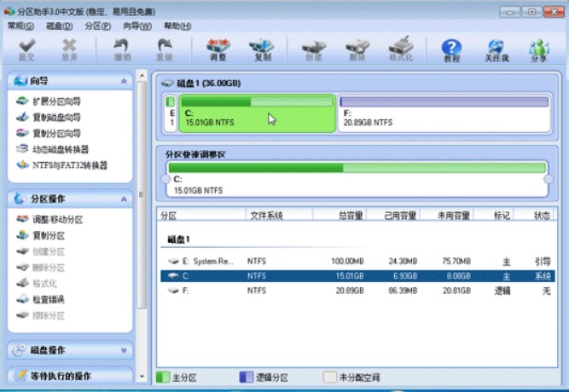Open the 帮助(H) menu
This screenshot has width=569, height=392.
point(177,26)
